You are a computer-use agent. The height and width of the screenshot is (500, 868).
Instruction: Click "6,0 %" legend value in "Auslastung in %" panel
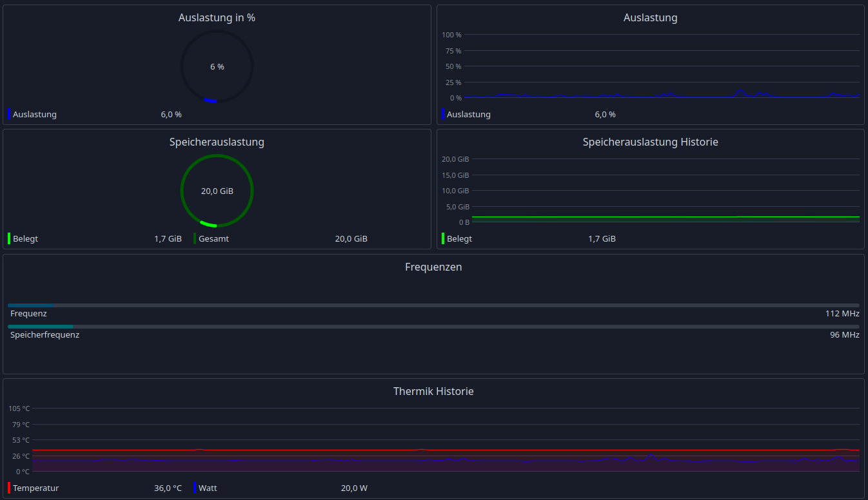coord(171,115)
